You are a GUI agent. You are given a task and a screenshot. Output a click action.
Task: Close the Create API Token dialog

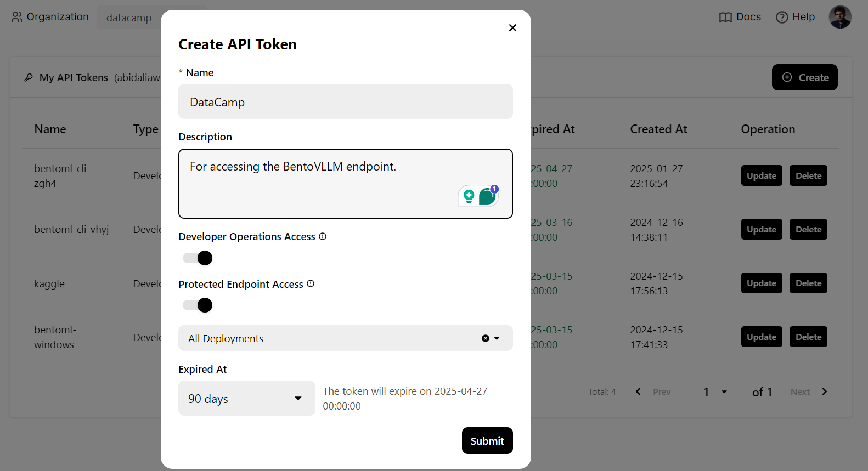tap(512, 27)
